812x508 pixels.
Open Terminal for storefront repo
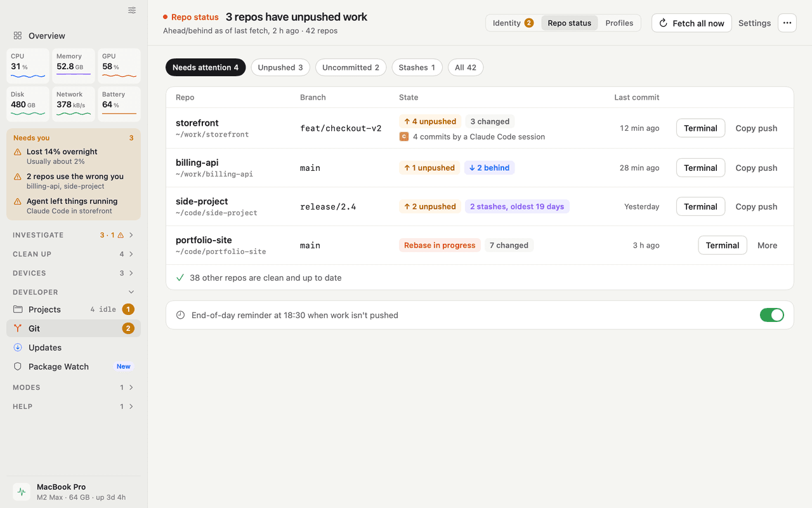coord(700,128)
